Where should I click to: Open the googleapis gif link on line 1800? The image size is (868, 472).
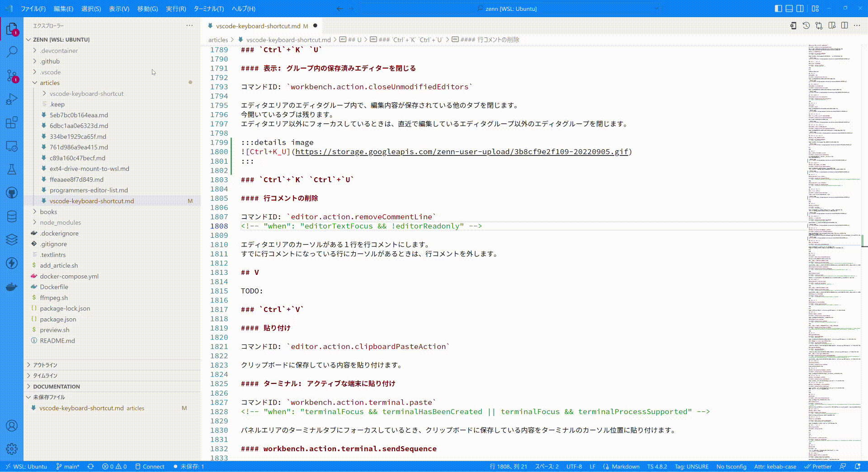pyautogui.click(x=462, y=152)
